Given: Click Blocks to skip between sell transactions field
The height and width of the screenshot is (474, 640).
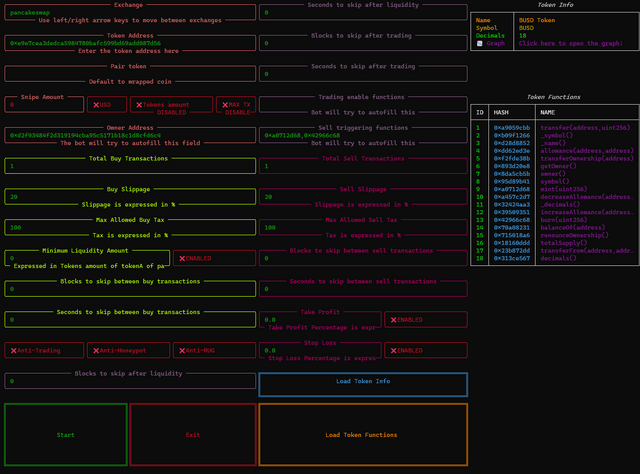Looking at the screenshot, I should pyautogui.click(x=363, y=258).
